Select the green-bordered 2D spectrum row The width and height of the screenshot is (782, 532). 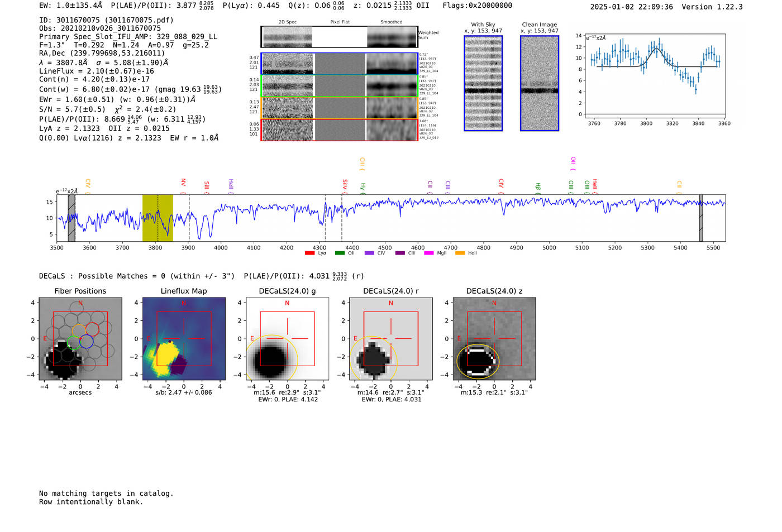340,86
